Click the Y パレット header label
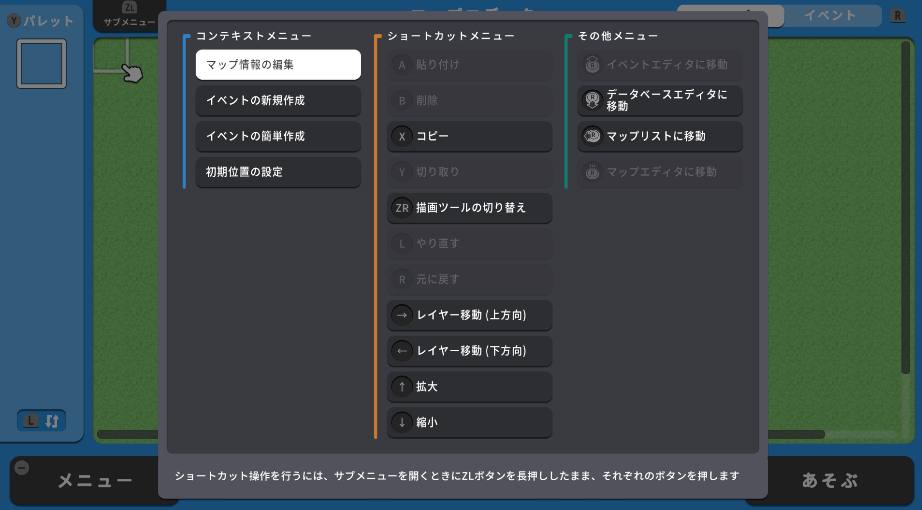The image size is (922, 510). 41,20
